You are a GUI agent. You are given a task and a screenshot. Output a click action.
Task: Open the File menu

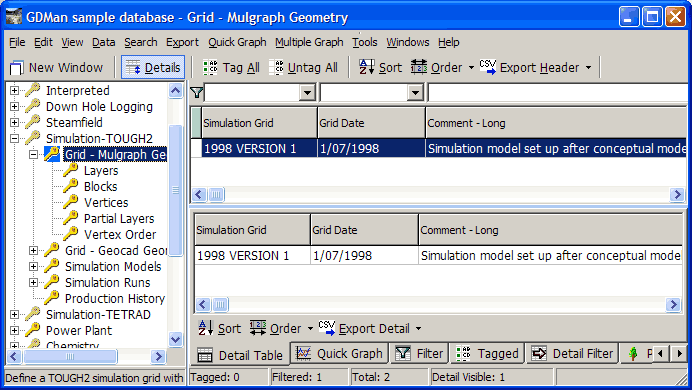[17, 42]
